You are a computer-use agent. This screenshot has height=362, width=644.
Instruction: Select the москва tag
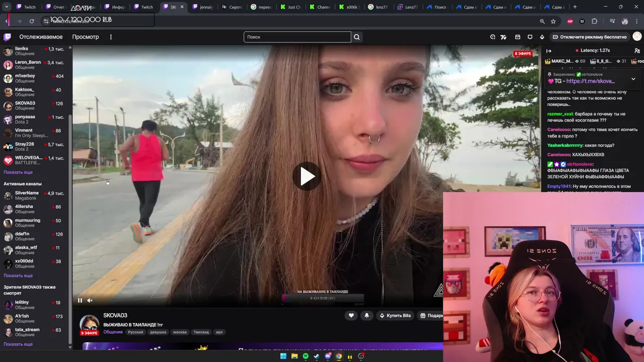coord(180,332)
